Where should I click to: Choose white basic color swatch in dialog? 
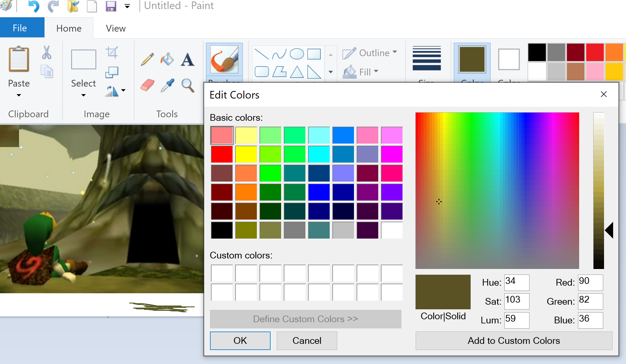coord(392,230)
